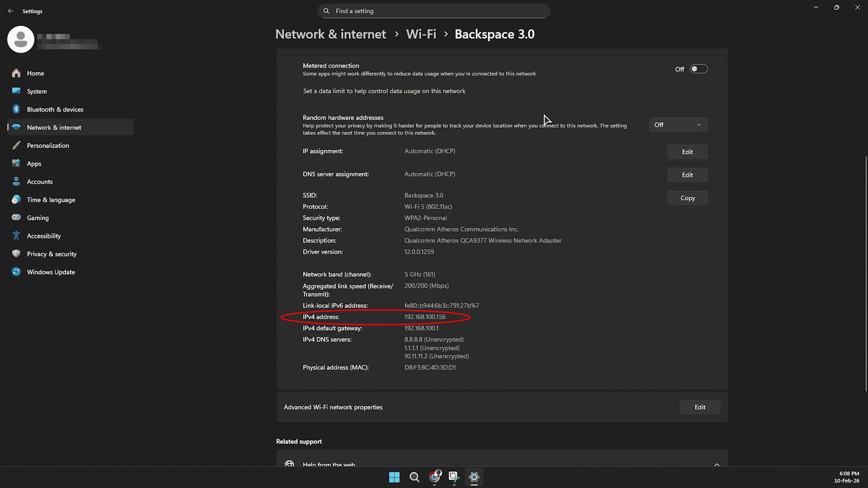Image resolution: width=868 pixels, height=488 pixels.
Task: Open Accessibility settings
Action: click(70, 236)
